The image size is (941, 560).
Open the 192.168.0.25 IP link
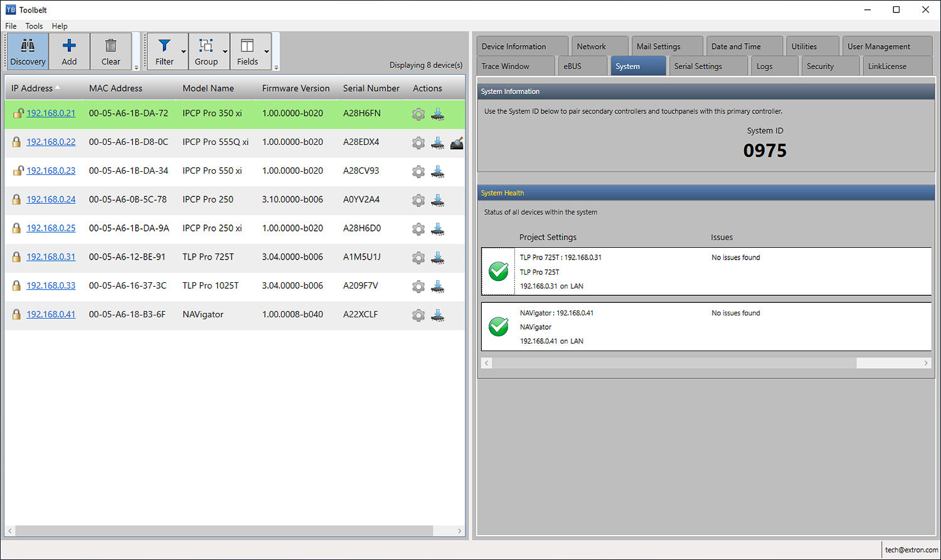51,228
